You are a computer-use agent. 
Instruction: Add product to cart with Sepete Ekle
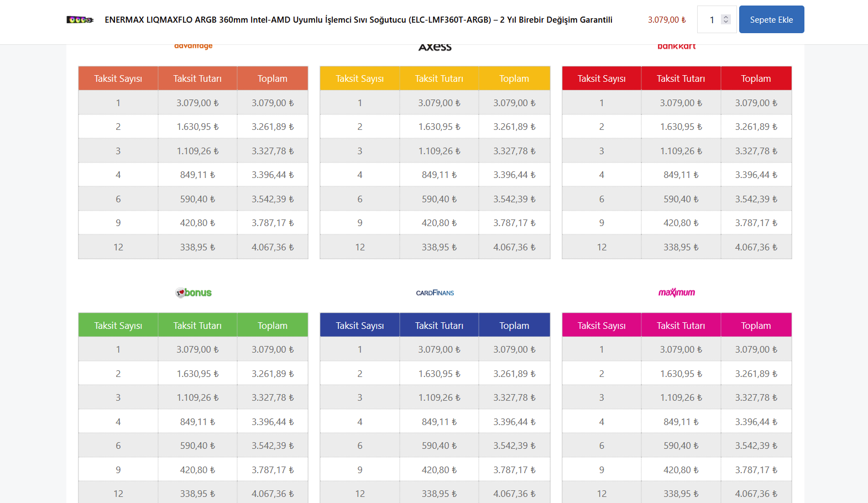tap(771, 19)
